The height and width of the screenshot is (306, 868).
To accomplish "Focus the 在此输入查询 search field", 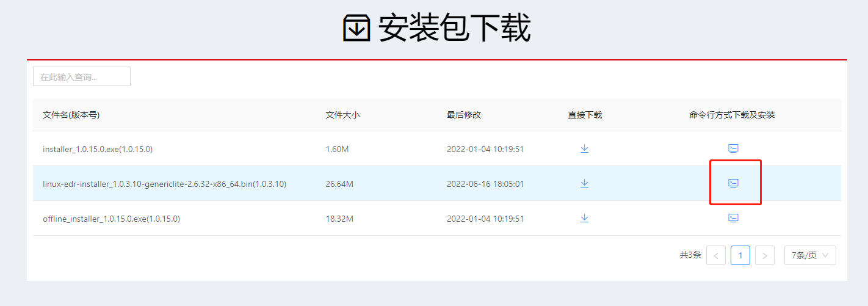I will [81, 77].
